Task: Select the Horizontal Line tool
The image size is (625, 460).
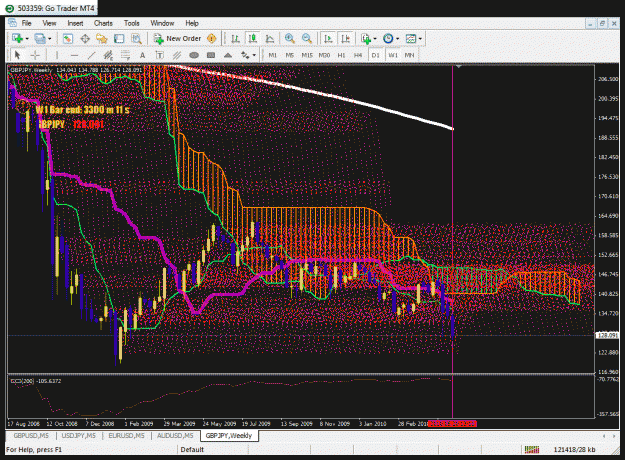Action: [74, 55]
